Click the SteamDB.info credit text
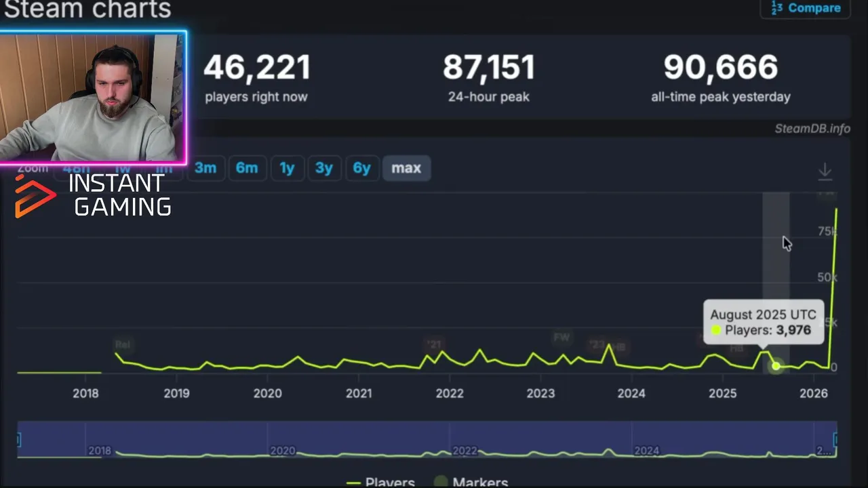The width and height of the screenshot is (868, 488). 812,129
